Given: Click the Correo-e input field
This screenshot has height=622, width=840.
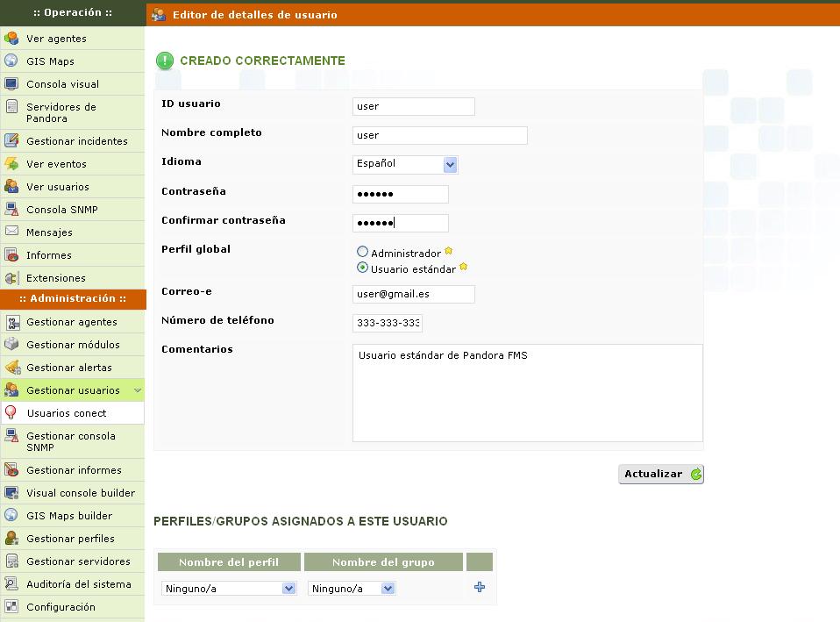Looking at the screenshot, I should tap(413, 295).
